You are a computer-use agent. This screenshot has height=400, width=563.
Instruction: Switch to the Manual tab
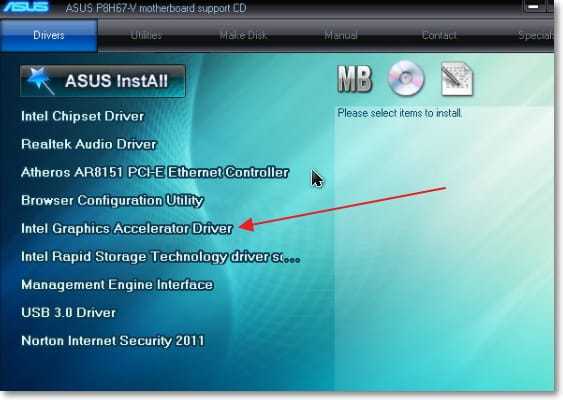pos(341,35)
